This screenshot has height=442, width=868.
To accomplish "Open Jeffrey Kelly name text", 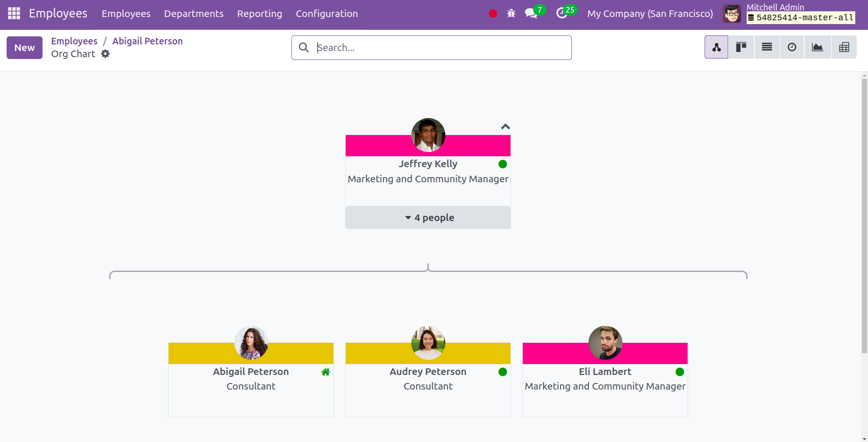I will tap(428, 164).
